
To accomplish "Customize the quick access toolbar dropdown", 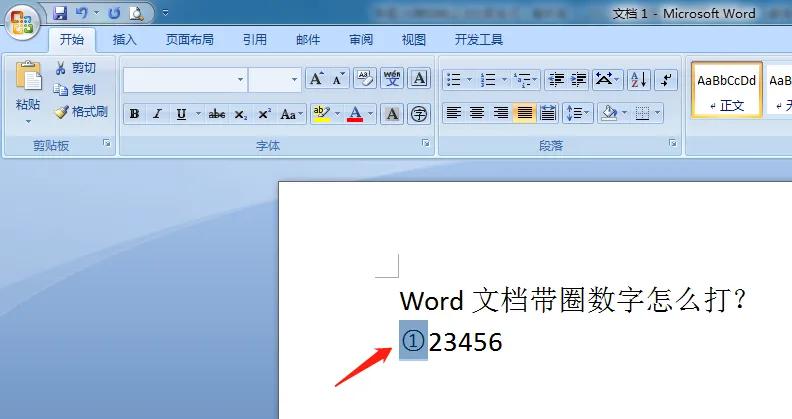I will pyautogui.click(x=166, y=13).
